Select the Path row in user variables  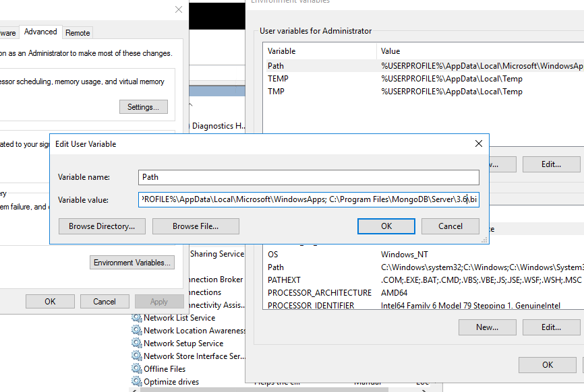click(x=425, y=66)
